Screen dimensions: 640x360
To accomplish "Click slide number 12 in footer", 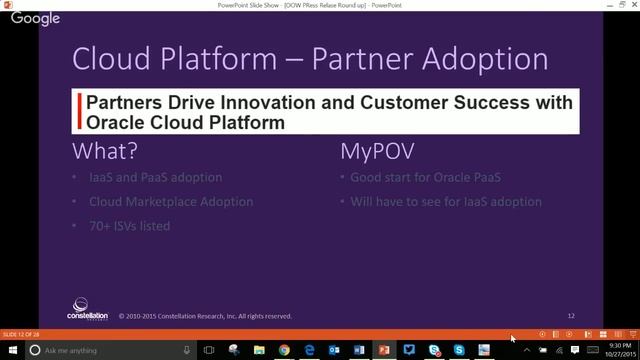I will pyautogui.click(x=571, y=316).
